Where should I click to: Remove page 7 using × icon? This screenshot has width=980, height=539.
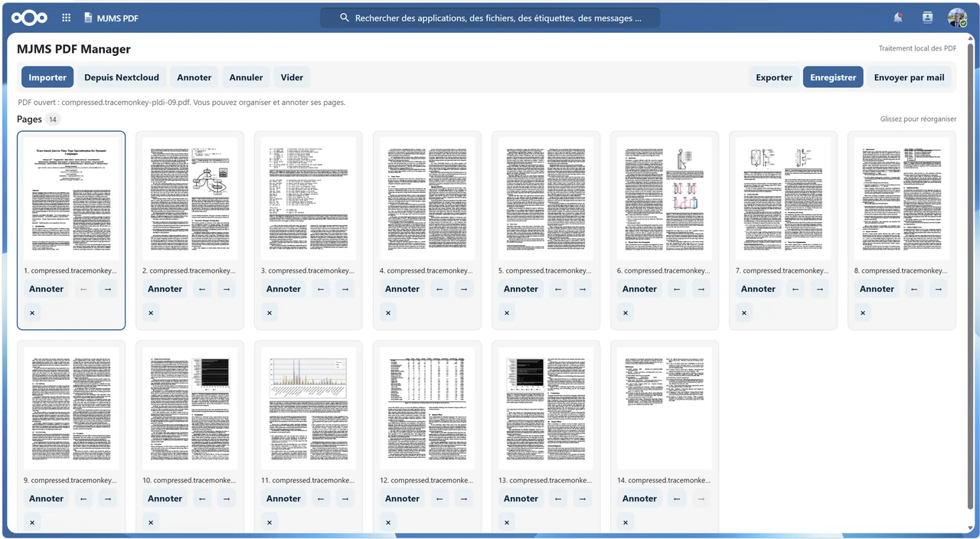tap(744, 312)
